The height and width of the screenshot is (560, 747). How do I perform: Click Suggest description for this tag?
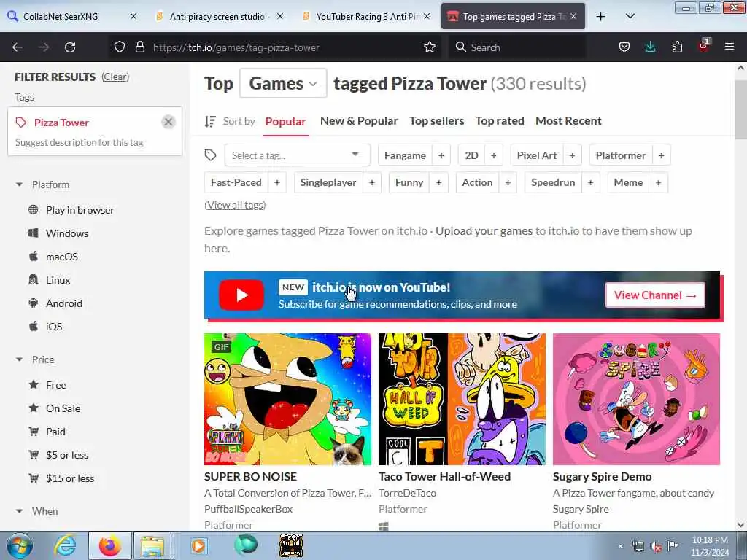[x=79, y=142]
